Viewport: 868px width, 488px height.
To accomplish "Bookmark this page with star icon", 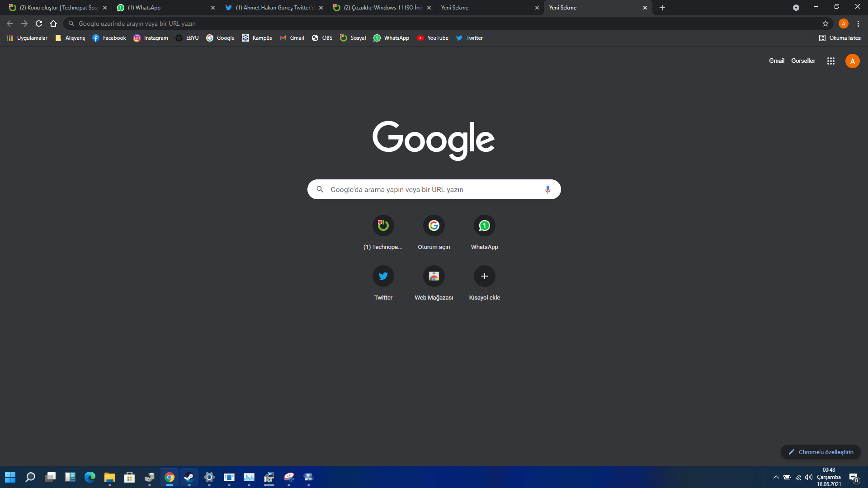I will 826,23.
